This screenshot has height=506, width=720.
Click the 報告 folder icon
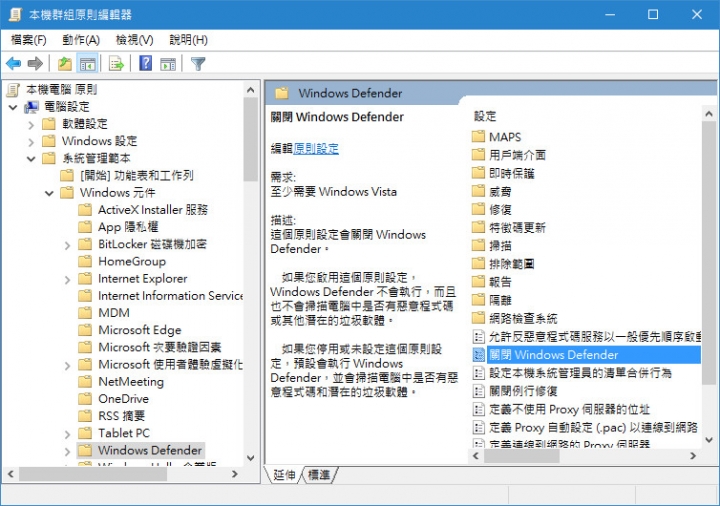click(478, 281)
